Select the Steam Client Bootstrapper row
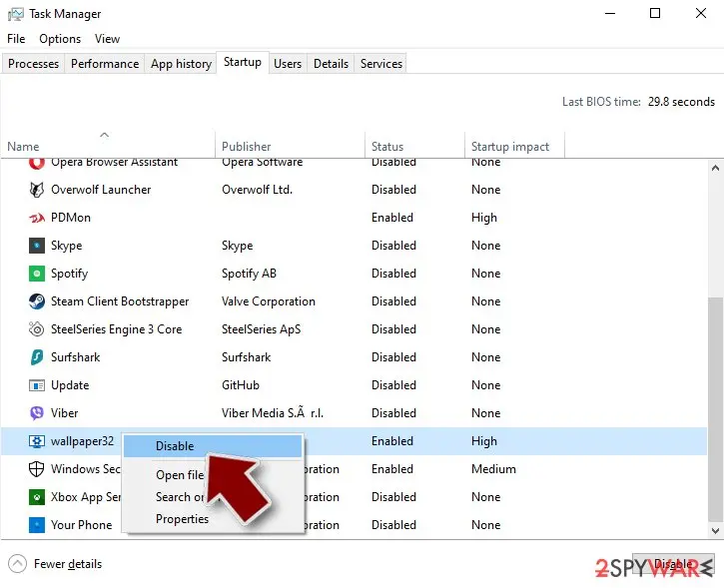Image resolution: width=724 pixels, height=588 pixels. tap(354, 301)
